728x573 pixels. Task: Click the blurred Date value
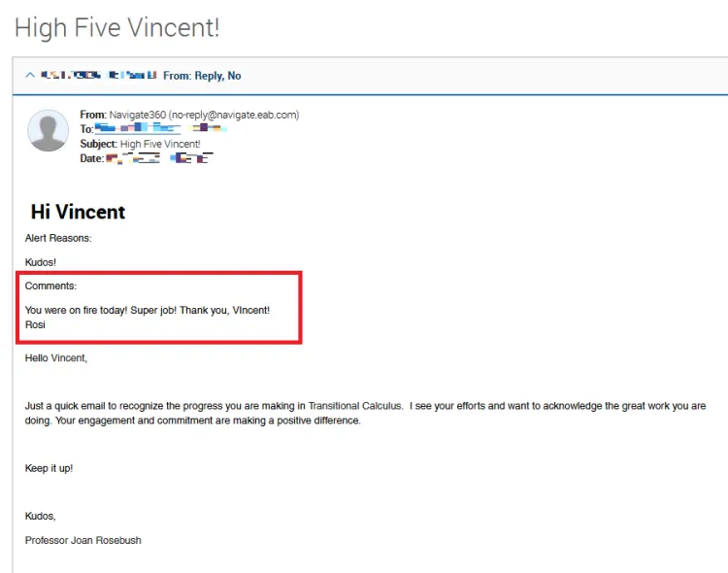coord(159,158)
